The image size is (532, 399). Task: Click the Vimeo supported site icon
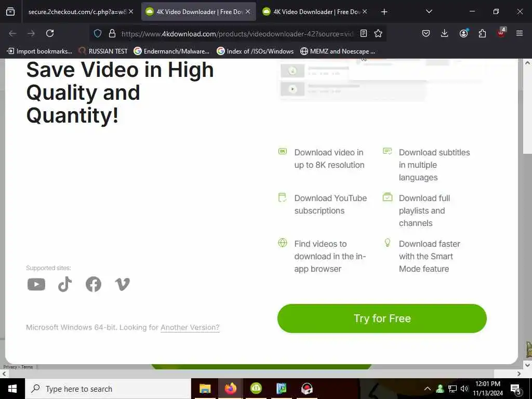123,284
